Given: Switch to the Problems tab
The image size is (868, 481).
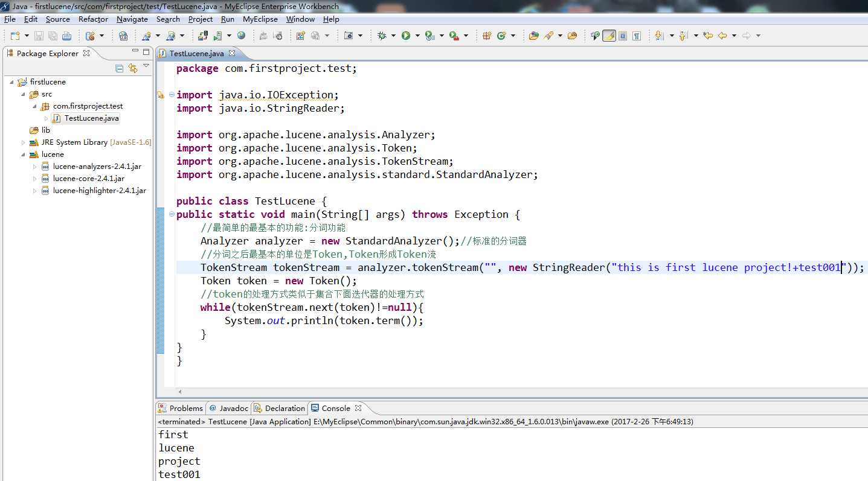Looking at the screenshot, I should 181,409.
